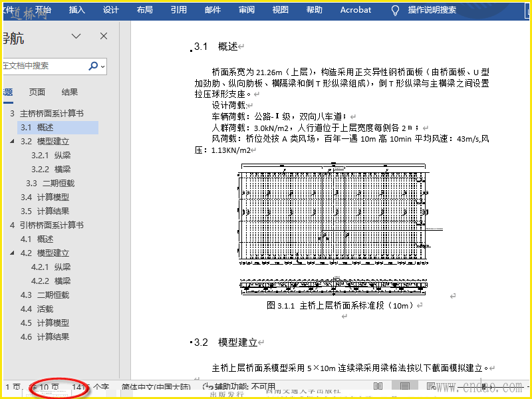Go to heading 3.2 模型建立
532x399 pixels.
pyautogui.click(x=45, y=141)
